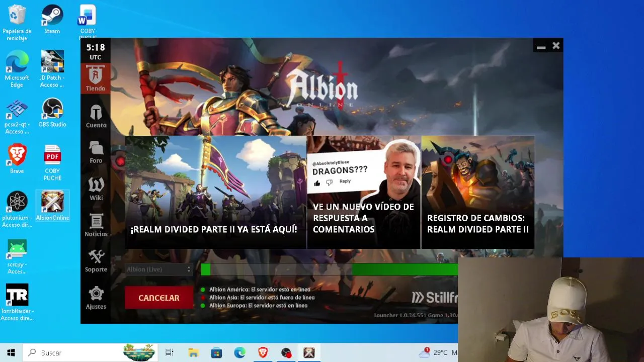The image size is (644, 362).
Task: Select the AlbionOnline desktop shortcut
Action: point(52,206)
